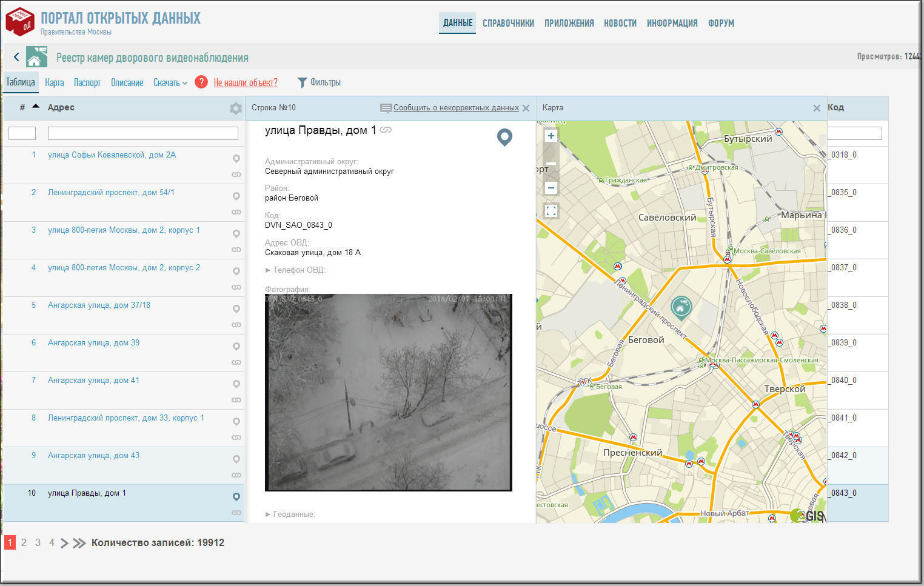This screenshot has width=924, height=586.
Task: Click the red question mark help icon
Action: click(201, 82)
